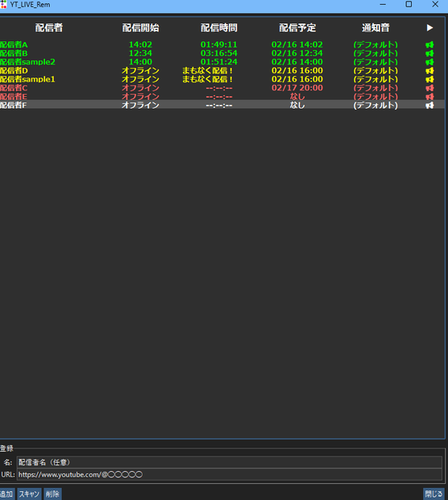This screenshot has width=448, height=500.
Task: Focus the 配信者名（任意） name field
Action: coord(229,462)
